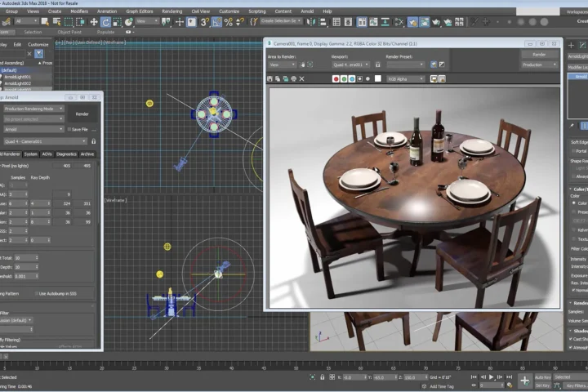Image resolution: width=588 pixels, height=392 pixels.
Task: Select the Move tool in main toolbar
Action: pos(94,22)
